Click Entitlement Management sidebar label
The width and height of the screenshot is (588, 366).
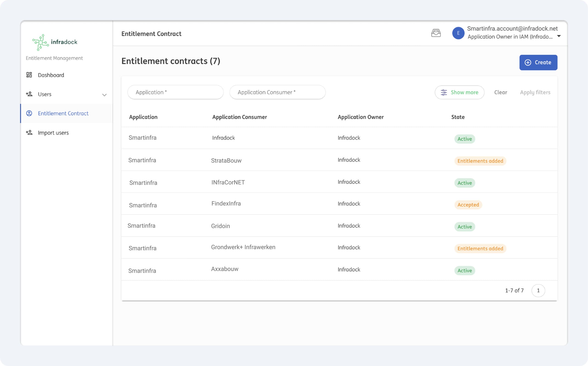[x=54, y=58]
